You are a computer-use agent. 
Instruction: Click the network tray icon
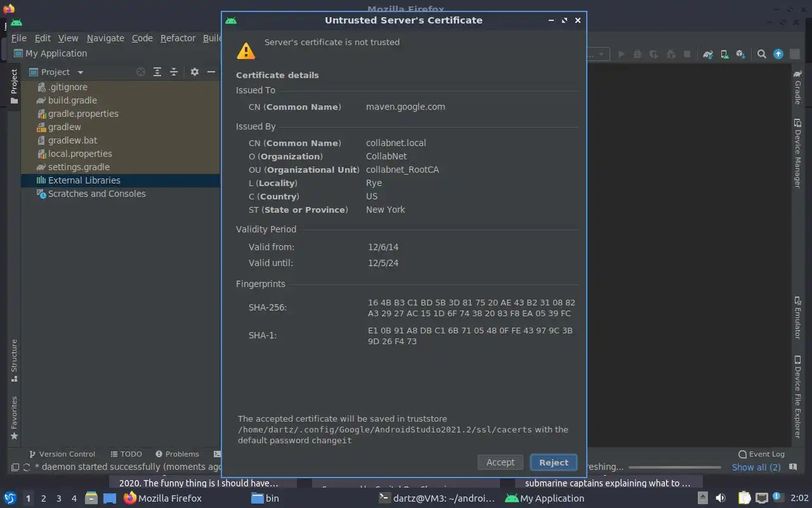(x=762, y=498)
